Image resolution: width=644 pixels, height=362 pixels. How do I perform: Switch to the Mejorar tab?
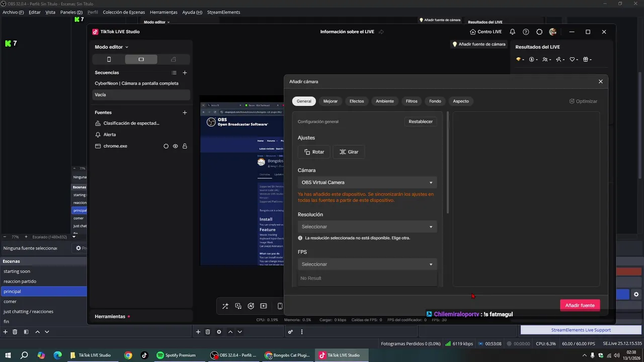(331, 101)
